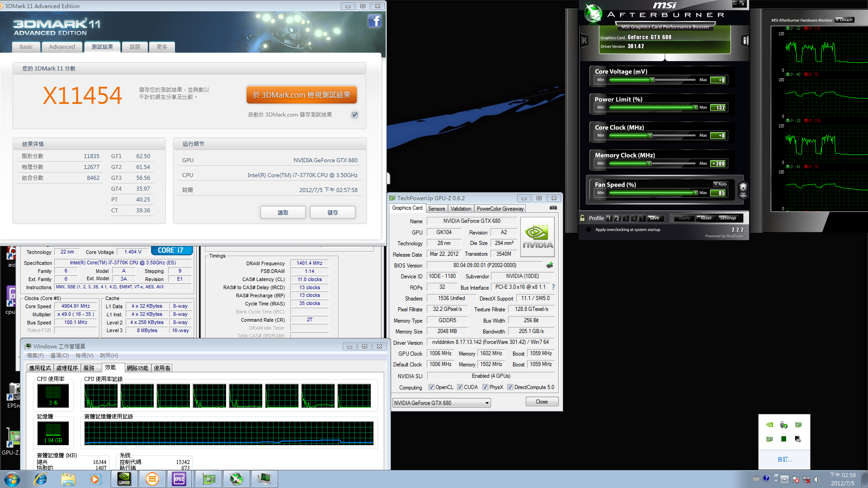The width and height of the screenshot is (868, 488).
Task: Click the NVIDIA icon in tray overflow popup
Action: point(769,425)
